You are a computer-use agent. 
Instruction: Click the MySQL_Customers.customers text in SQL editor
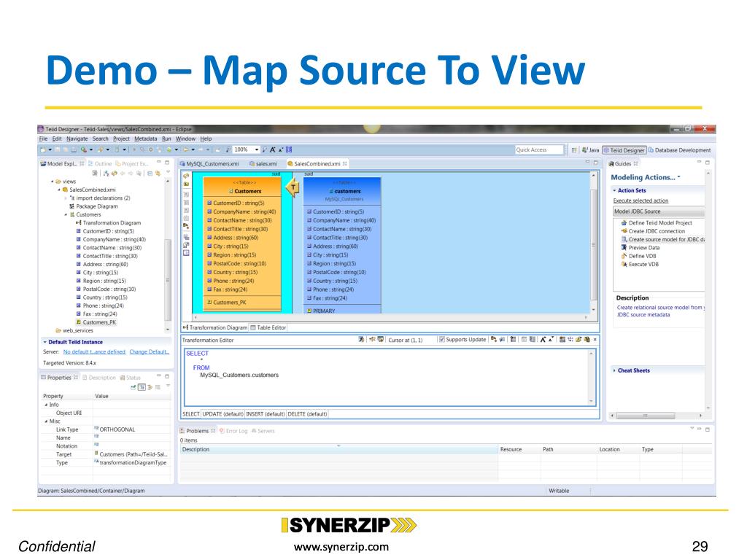pyautogui.click(x=239, y=376)
